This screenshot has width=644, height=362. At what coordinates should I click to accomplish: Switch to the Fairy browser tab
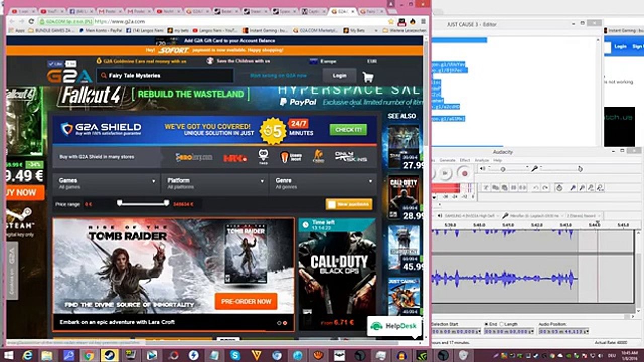click(371, 11)
